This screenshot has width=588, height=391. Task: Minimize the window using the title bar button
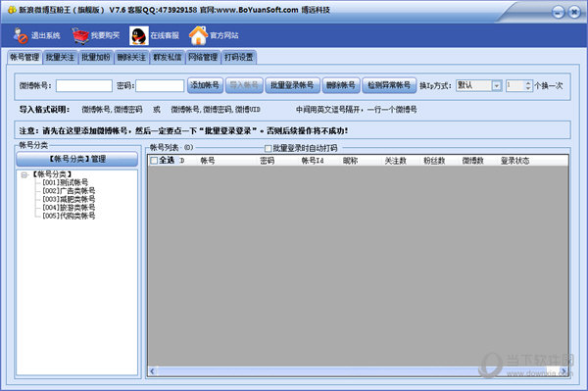click(x=558, y=13)
